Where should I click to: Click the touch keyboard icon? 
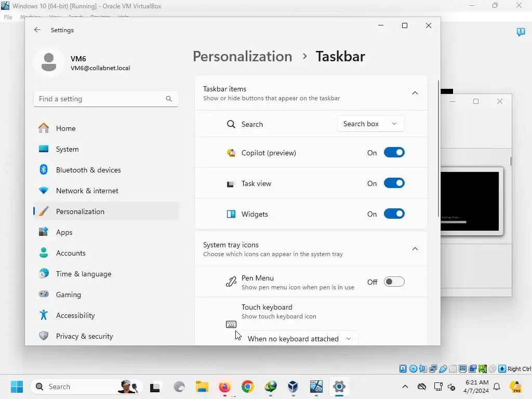point(231,324)
